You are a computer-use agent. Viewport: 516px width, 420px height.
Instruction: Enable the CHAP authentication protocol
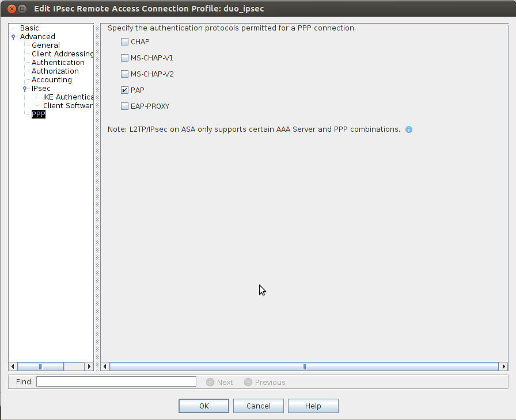[124, 41]
